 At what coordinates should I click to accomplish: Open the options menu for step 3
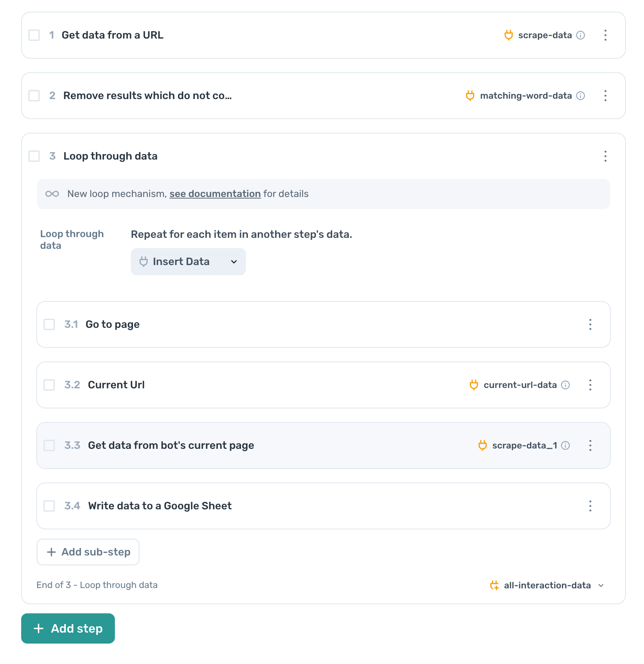coord(605,156)
